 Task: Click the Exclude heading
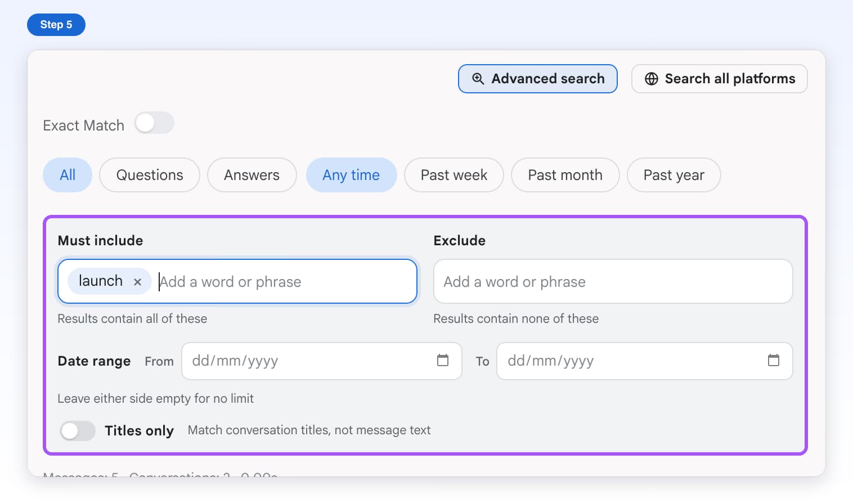point(460,241)
